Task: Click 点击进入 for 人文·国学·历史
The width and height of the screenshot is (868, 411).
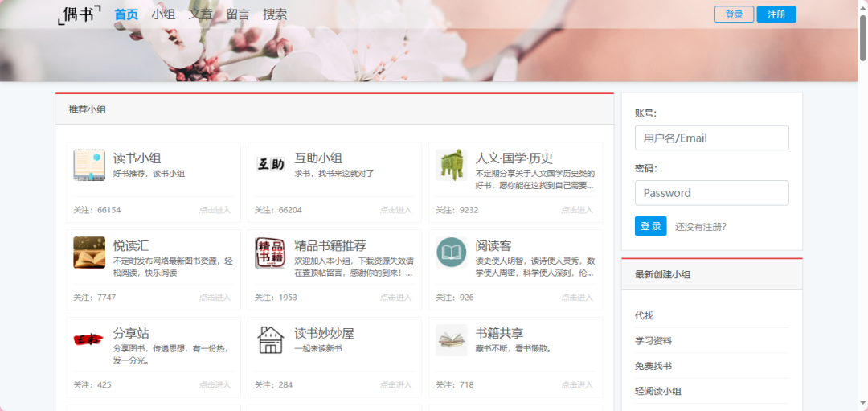Action: point(577,210)
